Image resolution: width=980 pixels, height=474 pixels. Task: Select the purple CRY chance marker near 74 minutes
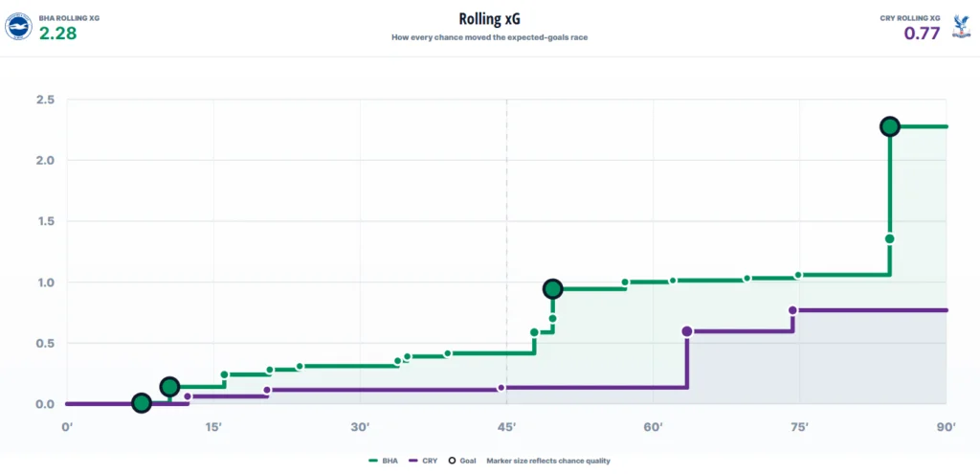point(793,310)
